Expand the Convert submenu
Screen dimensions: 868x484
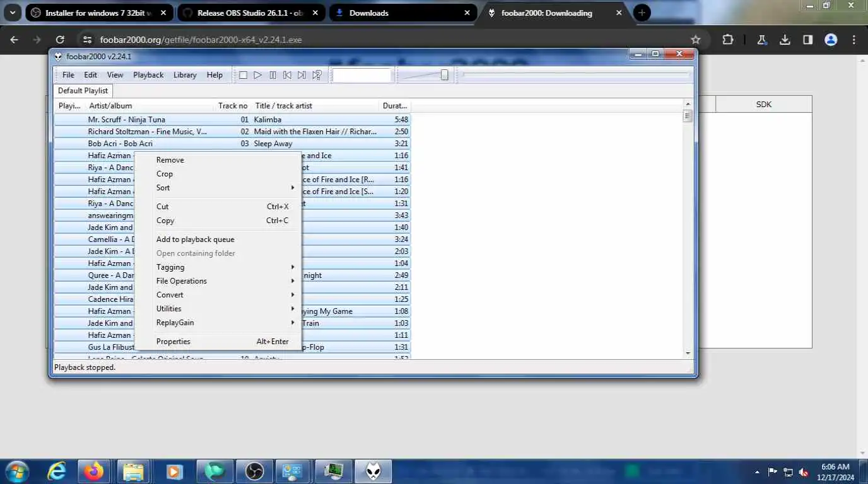(218, 295)
